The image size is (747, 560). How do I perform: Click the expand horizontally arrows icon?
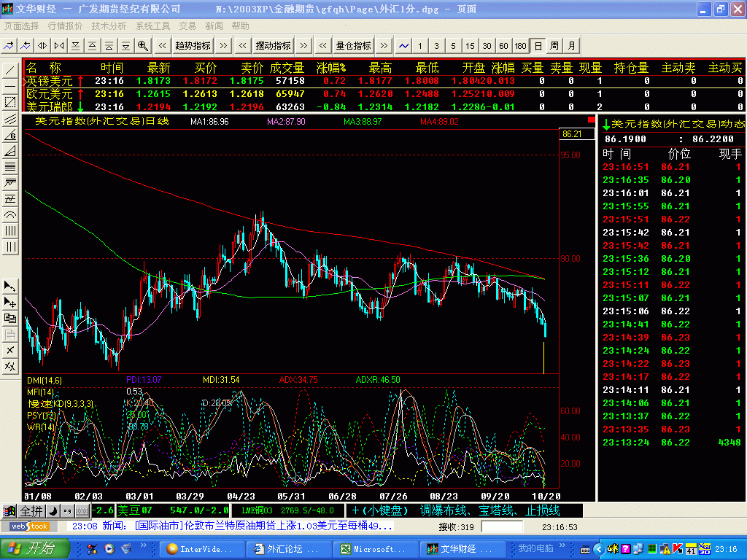point(42,46)
